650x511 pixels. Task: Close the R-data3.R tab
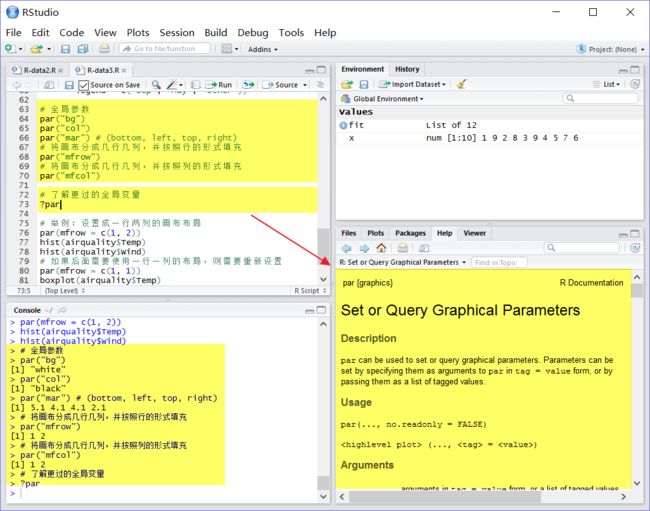click(x=124, y=70)
